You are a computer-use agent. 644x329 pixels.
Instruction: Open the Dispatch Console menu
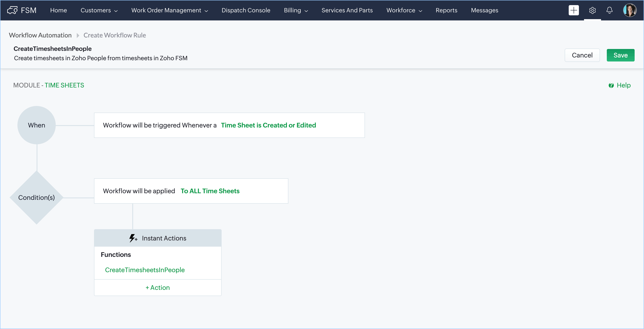point(246,10)
